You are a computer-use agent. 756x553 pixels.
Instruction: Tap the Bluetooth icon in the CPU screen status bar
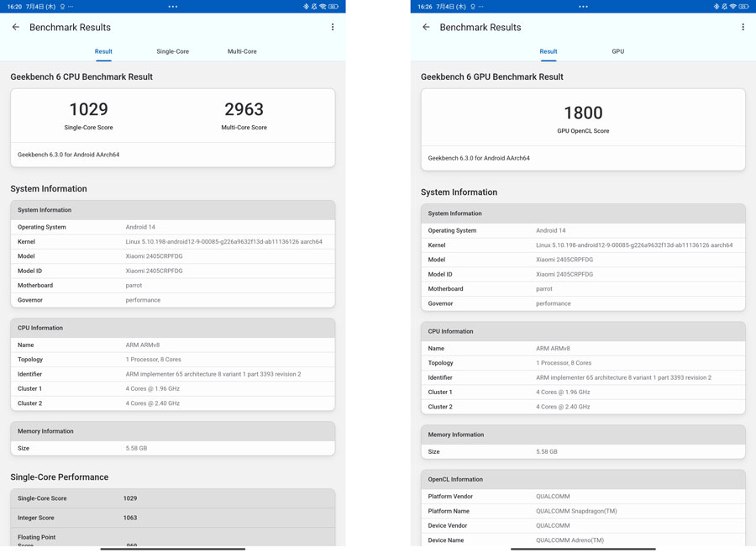pyautogui.click(x=306, y=7)
